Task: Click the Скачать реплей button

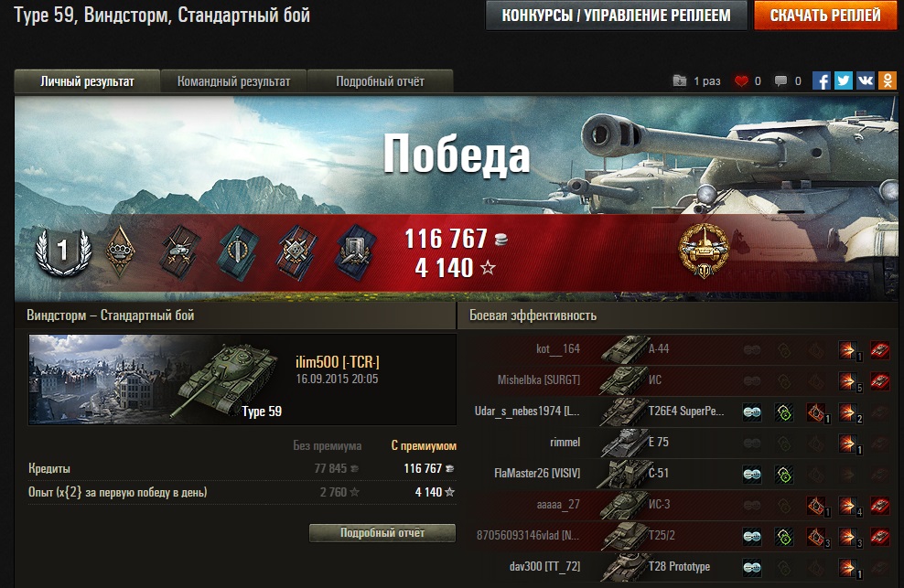Action: tap(825, 15)
